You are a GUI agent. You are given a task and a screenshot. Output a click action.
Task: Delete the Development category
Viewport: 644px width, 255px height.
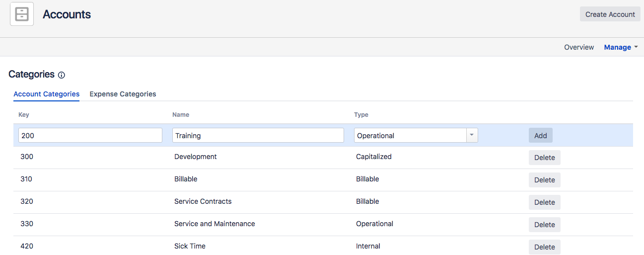point(544,158)
